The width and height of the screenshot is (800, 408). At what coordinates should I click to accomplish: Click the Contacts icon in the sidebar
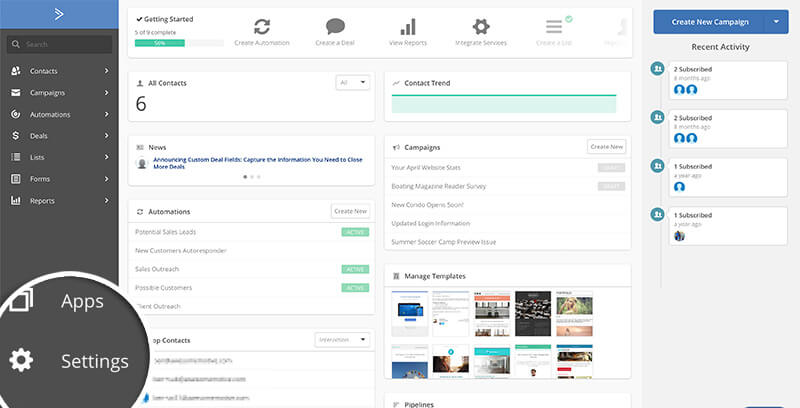tap(16, 71)
